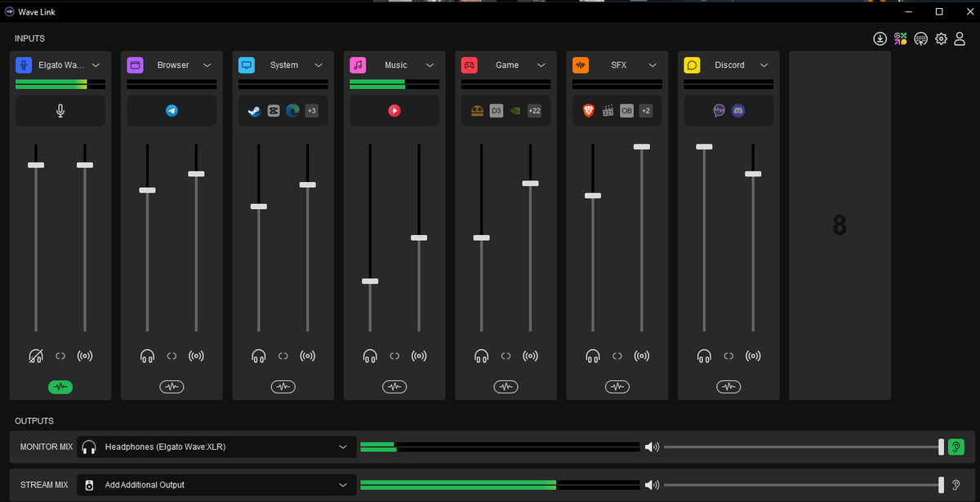Screen dimensions: 980x502
Task: Click the blue microphone icon of Elgato Wave channel
Action: coord(24,64)
